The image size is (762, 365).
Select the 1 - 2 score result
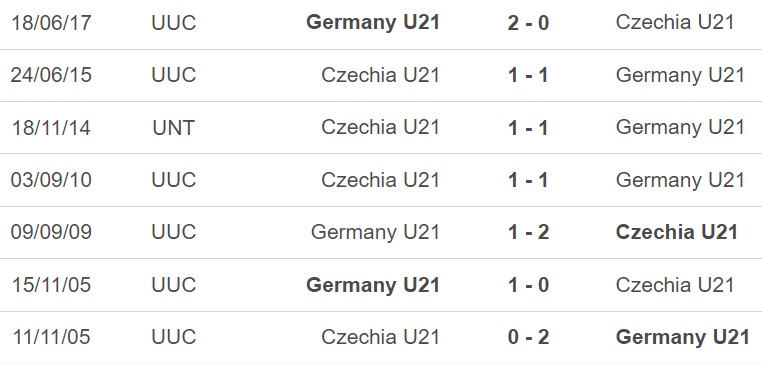click(528, 232)
